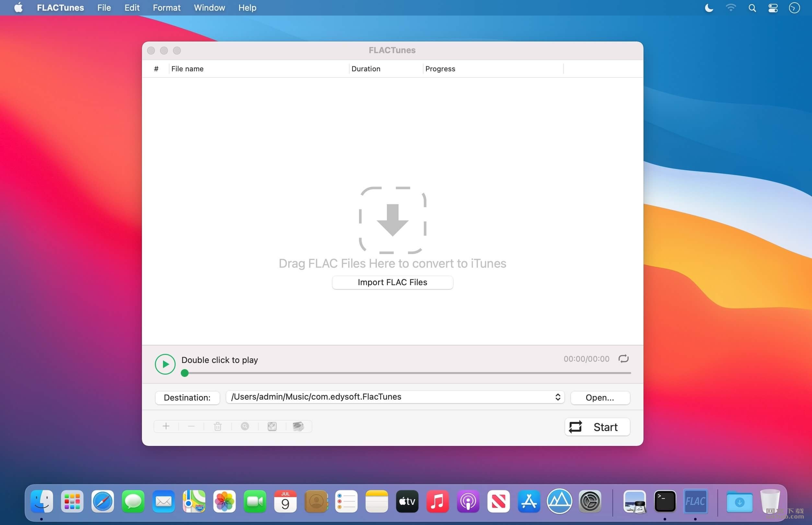Screen dimensions: 812x525
Task: Open Messages from the Dock
Action: tap(133, 501)
